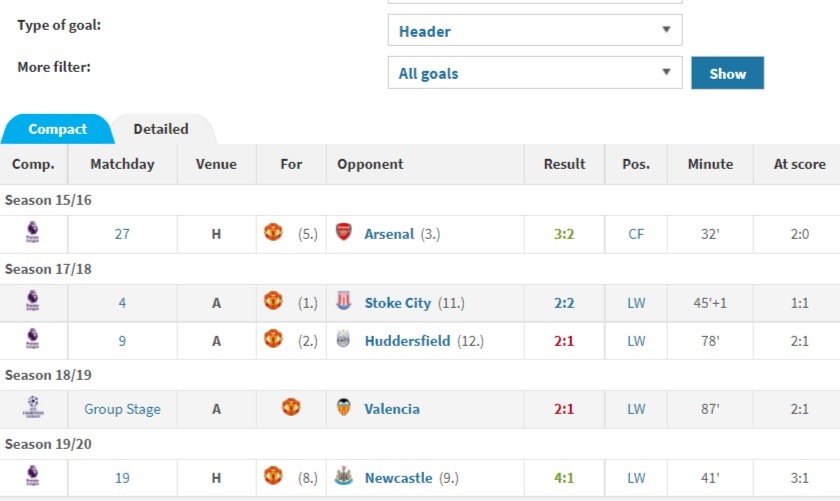Open the 3:2 result against Arsenal
The image size is (840, 501).
564,234
